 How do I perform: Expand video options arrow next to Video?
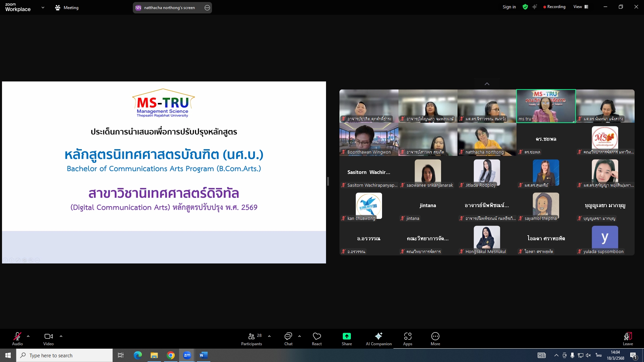coord(61,336)
